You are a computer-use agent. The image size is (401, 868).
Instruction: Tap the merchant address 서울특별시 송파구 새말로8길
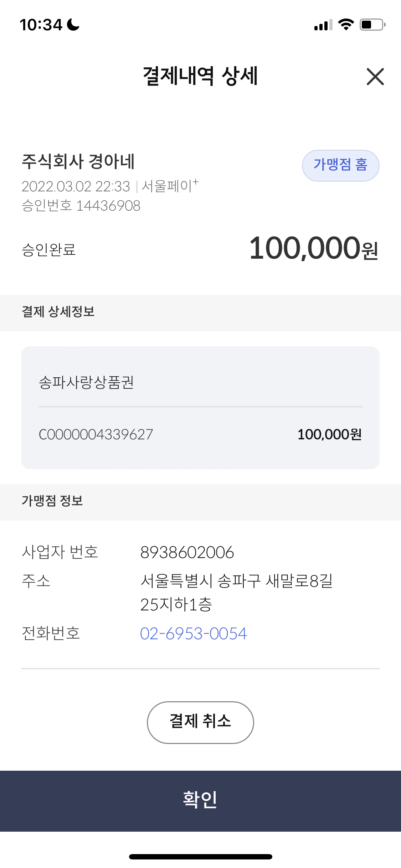237,581
